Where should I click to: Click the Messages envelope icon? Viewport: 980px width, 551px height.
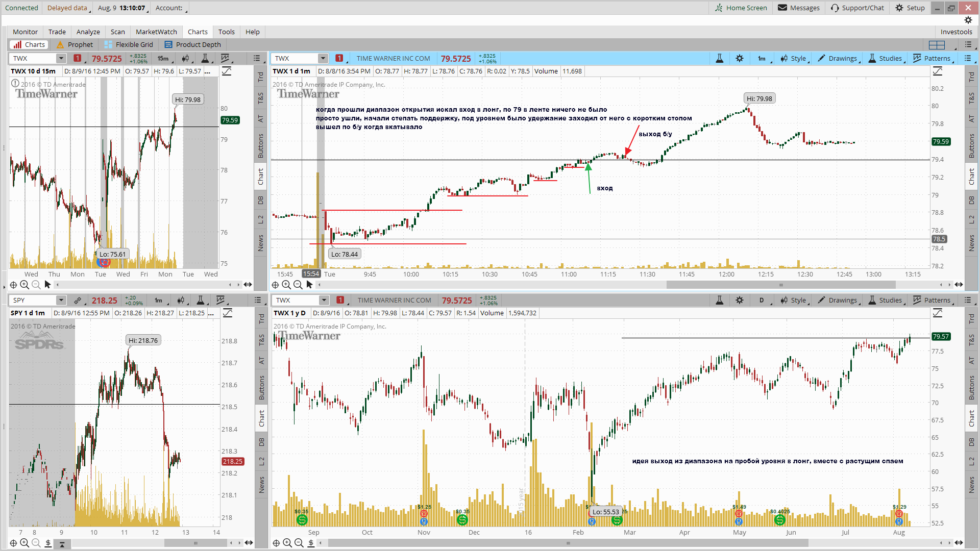coord(782,8)
